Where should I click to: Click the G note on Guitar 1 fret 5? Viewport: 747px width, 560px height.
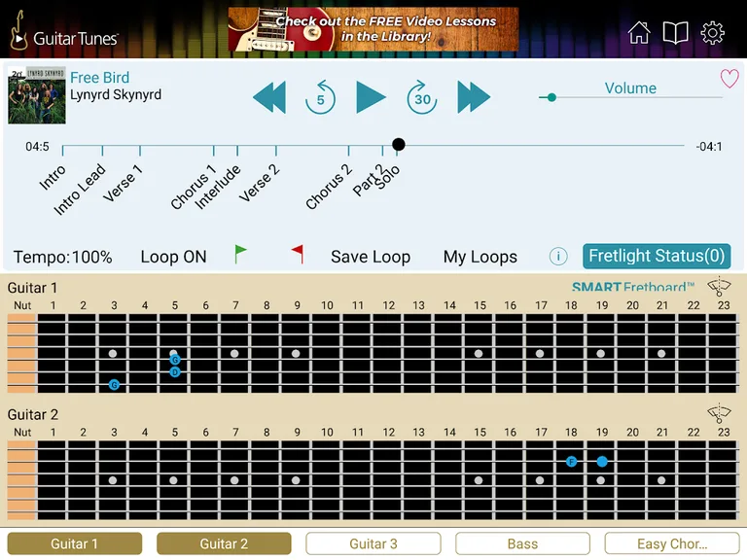pos(175,360)
